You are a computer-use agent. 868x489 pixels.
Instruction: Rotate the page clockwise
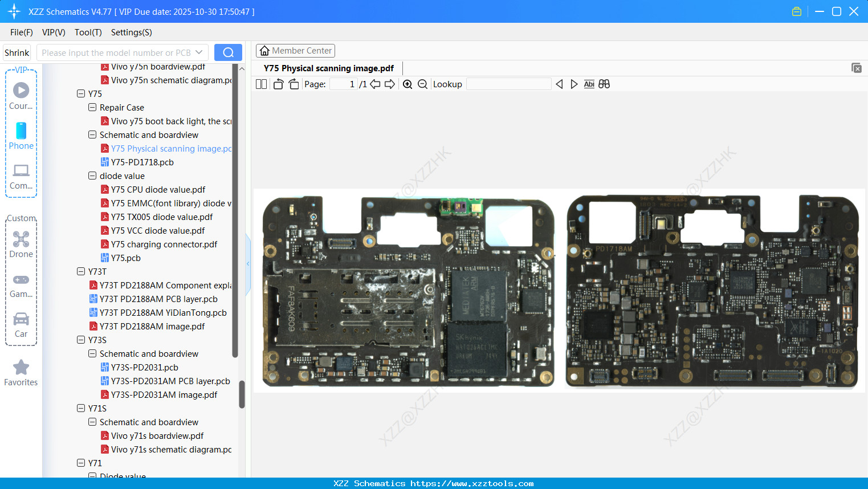point(293,84)
